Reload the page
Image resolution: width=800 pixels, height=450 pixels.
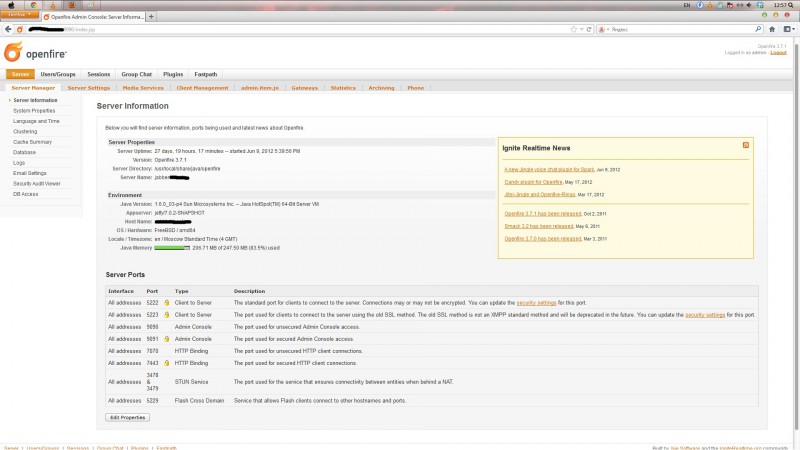point(589,30)
